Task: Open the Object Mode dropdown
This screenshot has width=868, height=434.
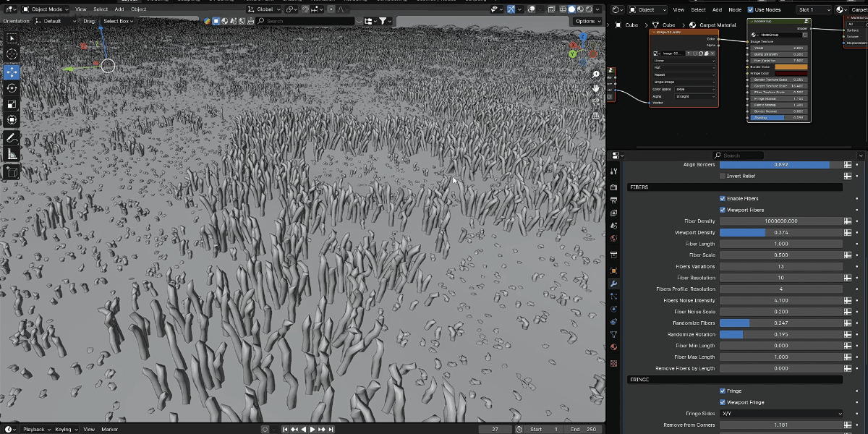Action: [45, 9]
